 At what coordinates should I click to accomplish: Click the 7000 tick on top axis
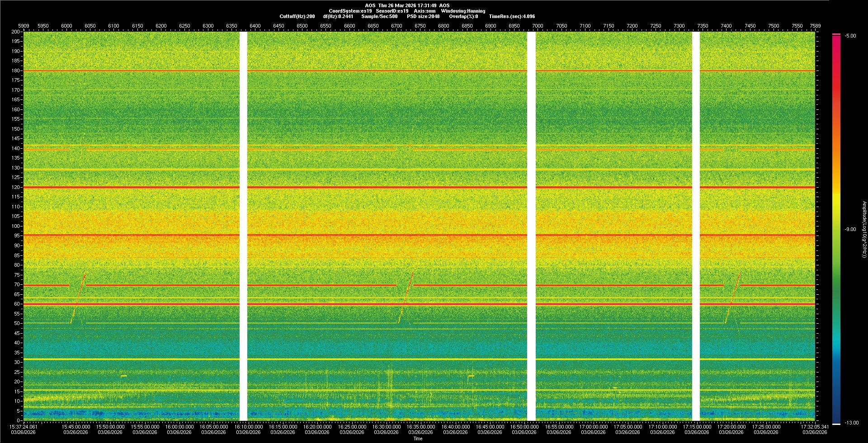pos(538,26)
